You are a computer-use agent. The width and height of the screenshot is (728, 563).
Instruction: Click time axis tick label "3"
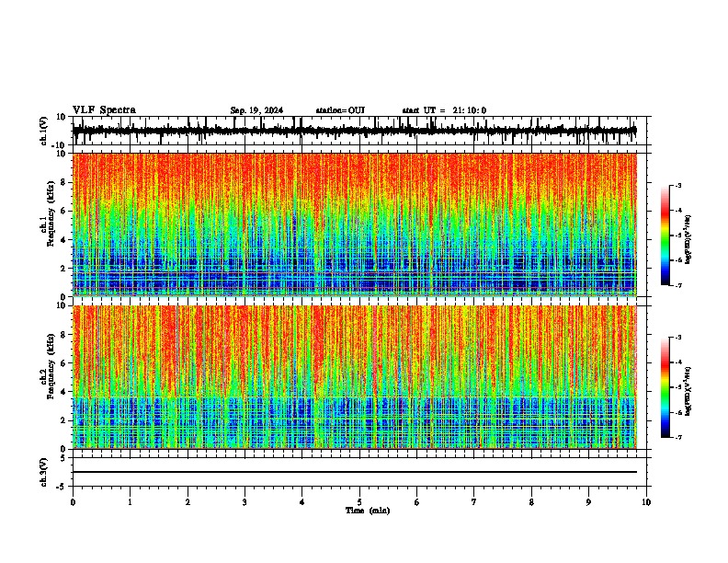pos(245,502)
